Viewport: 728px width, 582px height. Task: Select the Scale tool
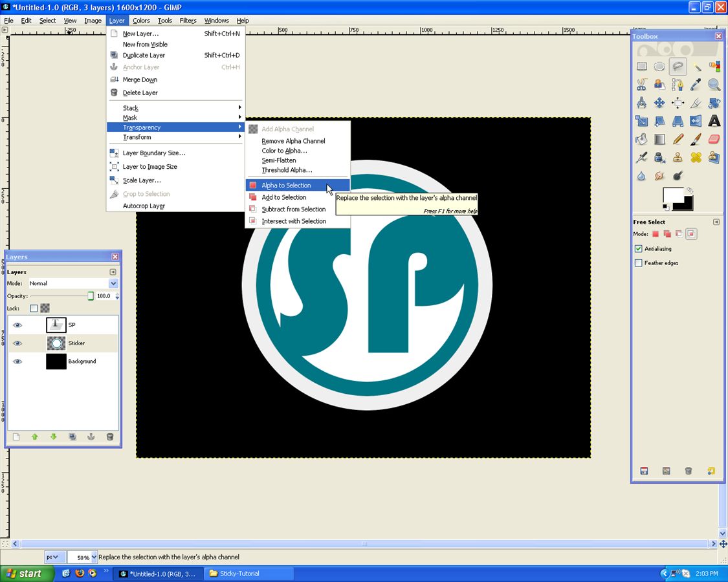(x=642, y=121)
